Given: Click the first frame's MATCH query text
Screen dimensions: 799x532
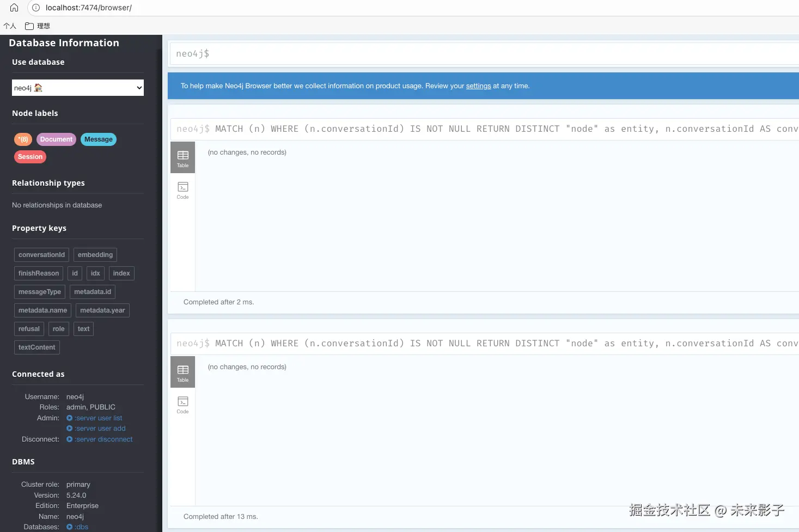Looking at the screenshot, I should pyautogui.click(x=507, y=129).
